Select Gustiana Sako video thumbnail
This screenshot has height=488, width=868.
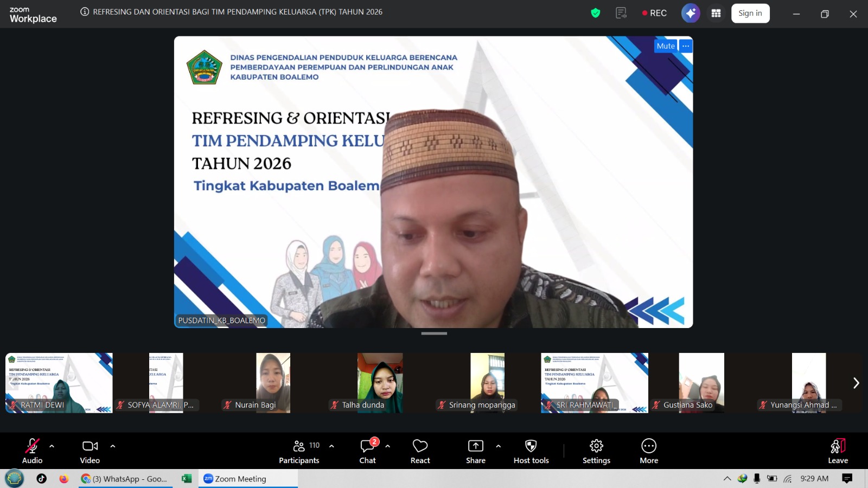[x=701, y=383]
